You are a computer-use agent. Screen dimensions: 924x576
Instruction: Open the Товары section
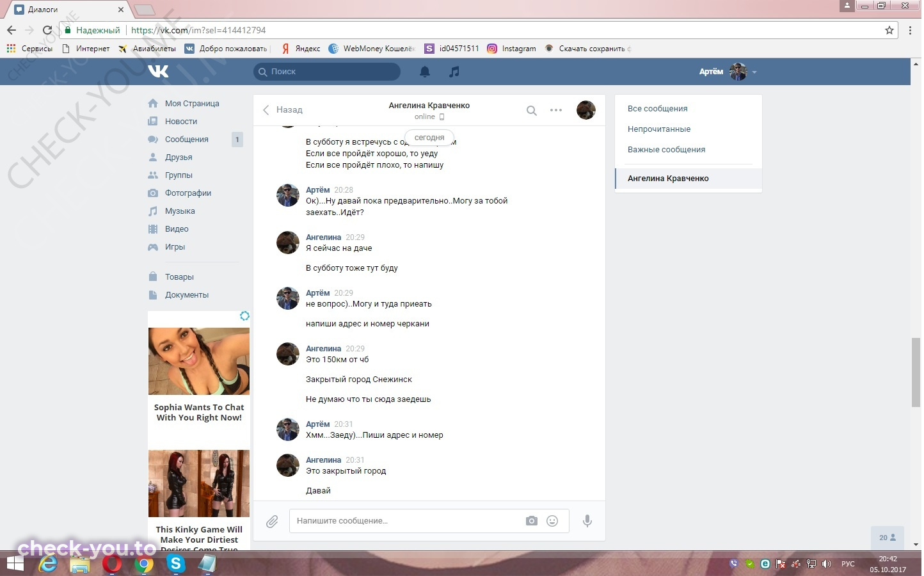tap(179, 277)
